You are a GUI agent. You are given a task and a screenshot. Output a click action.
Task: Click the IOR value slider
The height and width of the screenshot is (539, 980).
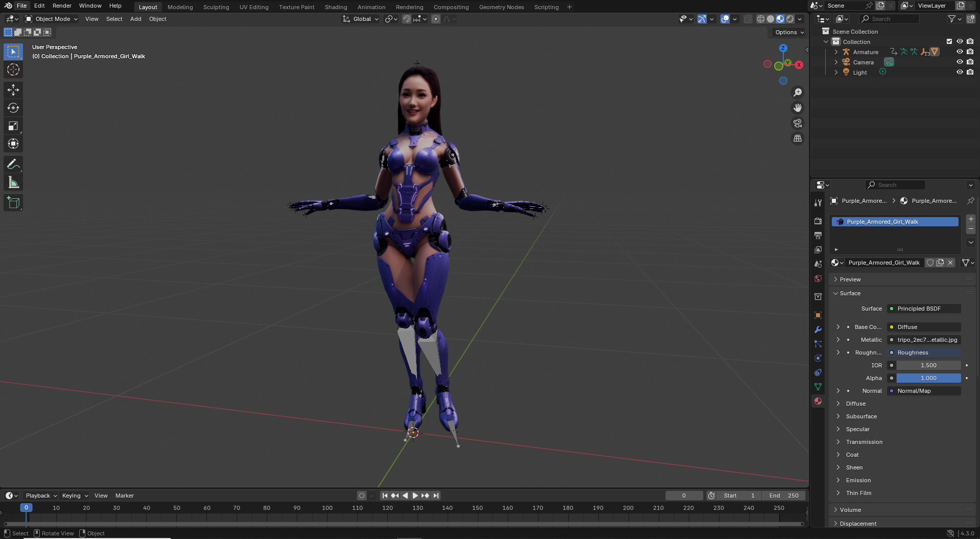(928, 365)
